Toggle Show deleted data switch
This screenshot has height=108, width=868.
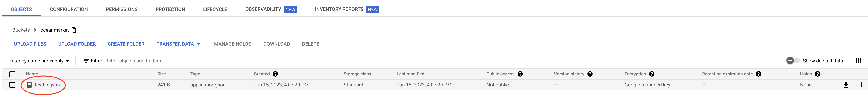coord(793,61)
